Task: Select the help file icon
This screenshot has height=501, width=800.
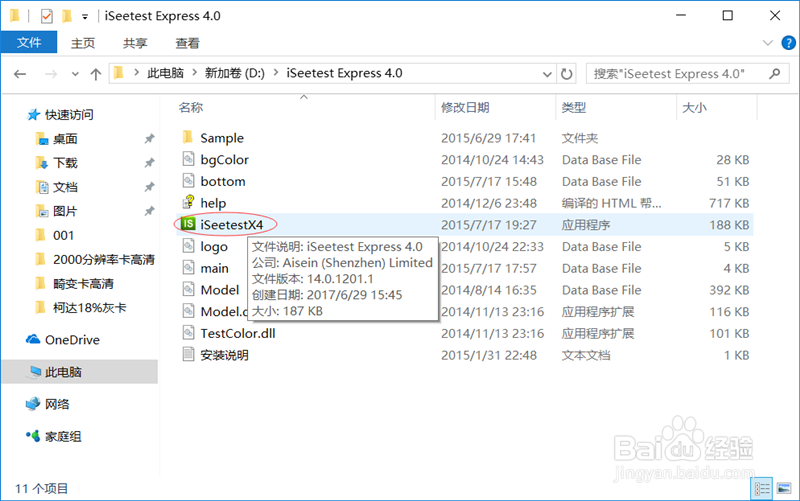Action: click(188, 203)
